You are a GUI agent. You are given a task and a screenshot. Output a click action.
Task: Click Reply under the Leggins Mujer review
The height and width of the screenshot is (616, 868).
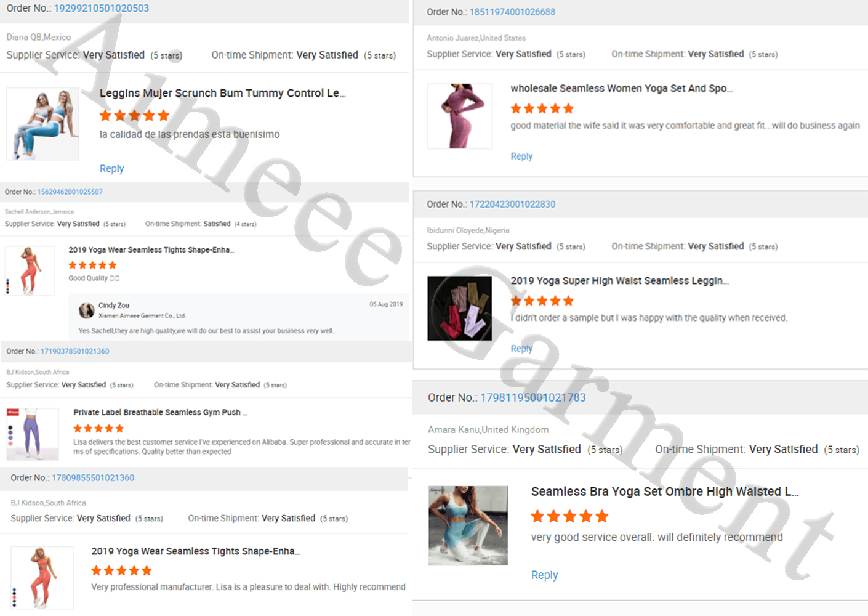click(x=111, y=169)
